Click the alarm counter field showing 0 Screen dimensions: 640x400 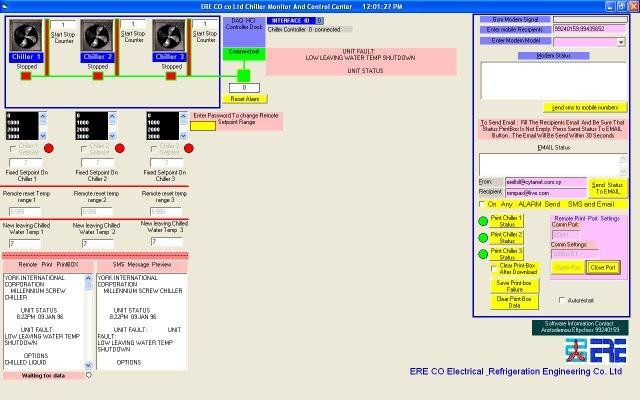(244, 88)
